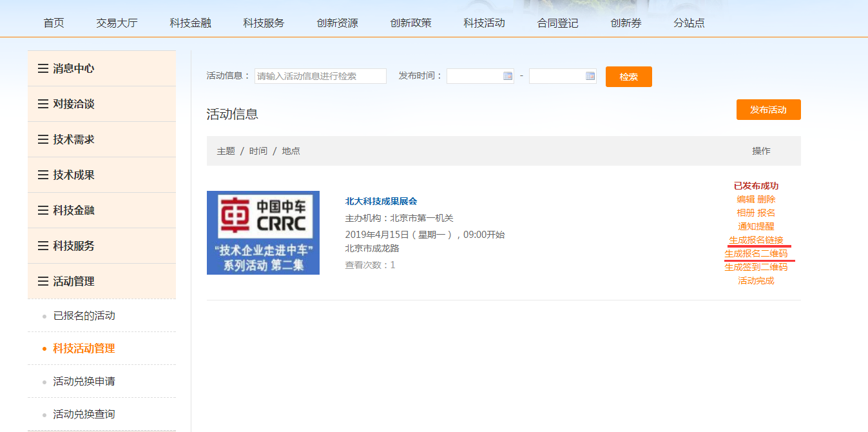Screen dimensions: 868x432
Task: Click 主办机构：北京市第一机关 text
Action: (400, 218)
